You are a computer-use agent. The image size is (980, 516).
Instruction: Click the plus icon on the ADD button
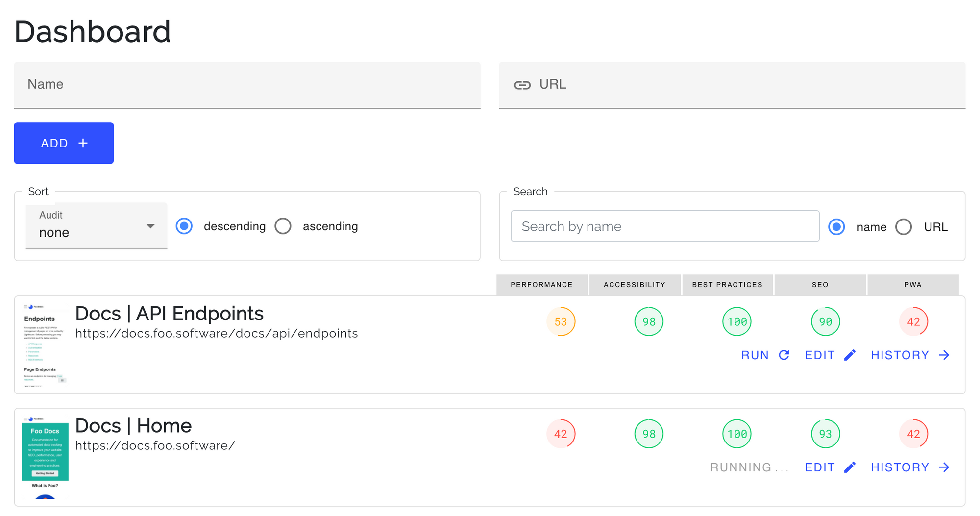(x=83, y=143)
